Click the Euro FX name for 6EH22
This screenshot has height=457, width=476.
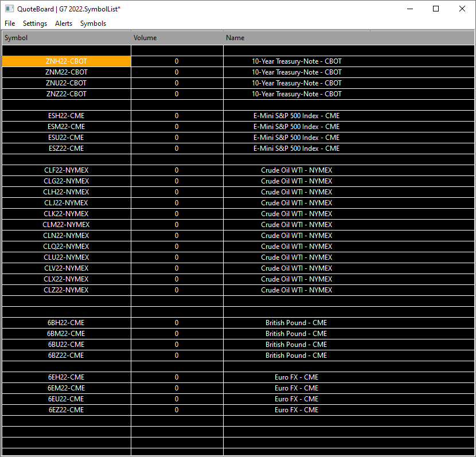[296, 377]
